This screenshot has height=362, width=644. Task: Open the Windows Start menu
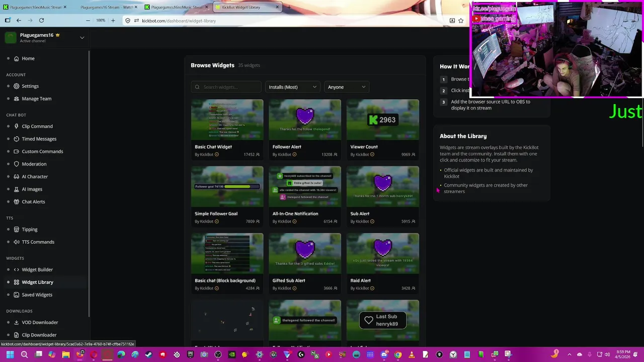tap(10, 354)
